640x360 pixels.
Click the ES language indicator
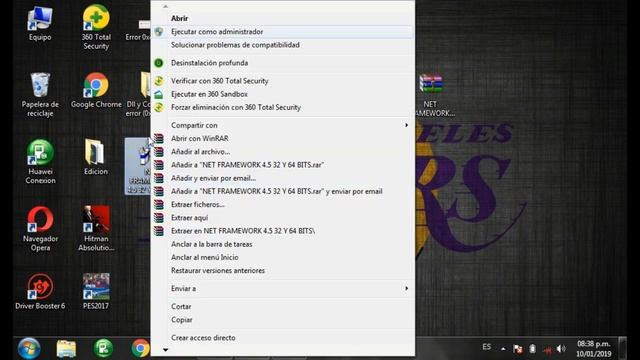(x=487, y=347)
